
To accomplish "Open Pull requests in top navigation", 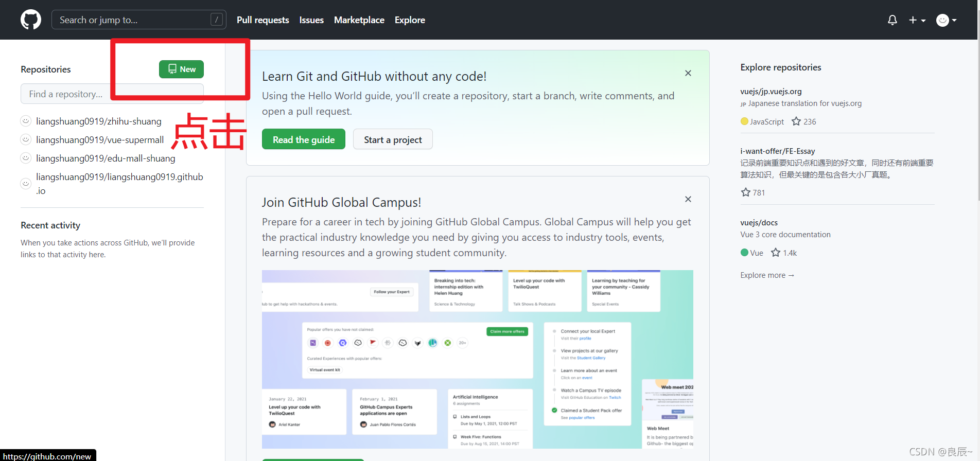I will click(263, 20).
